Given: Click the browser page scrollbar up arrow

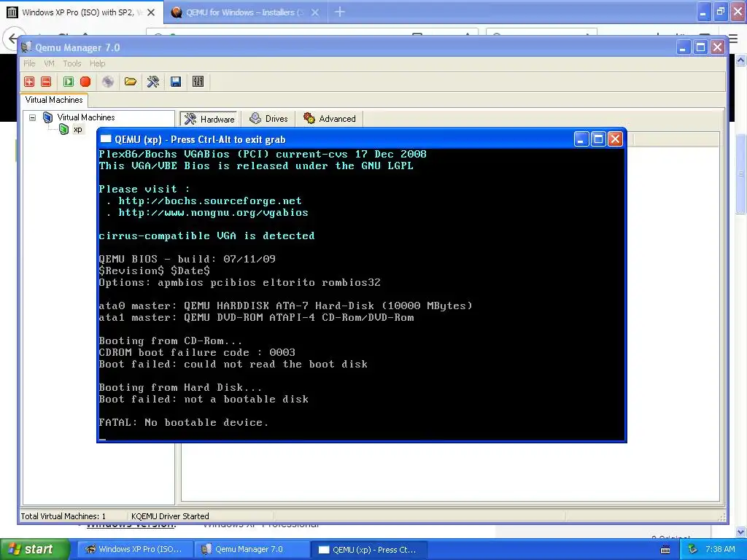Looking at the screenshot, I should [741, 60].
